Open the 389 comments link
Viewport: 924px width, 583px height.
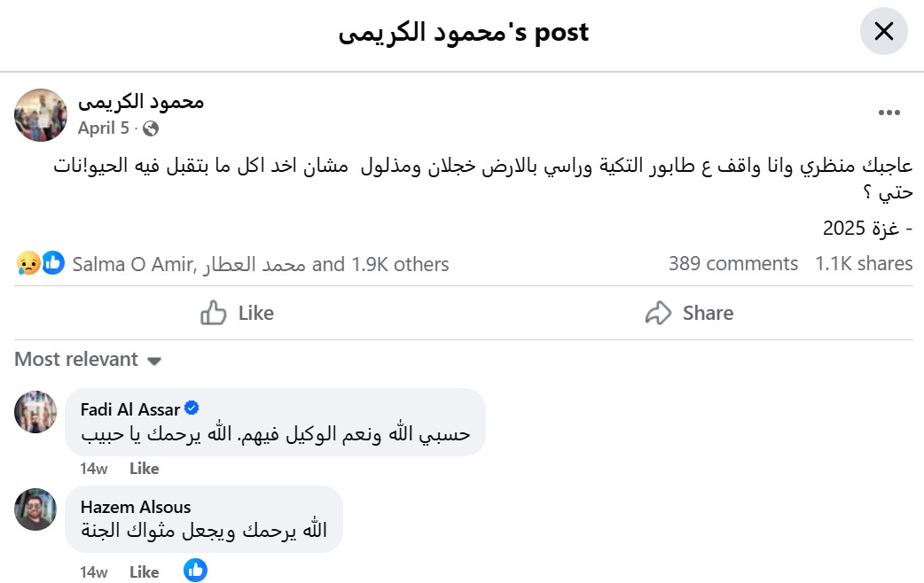[x=733, y=263]
